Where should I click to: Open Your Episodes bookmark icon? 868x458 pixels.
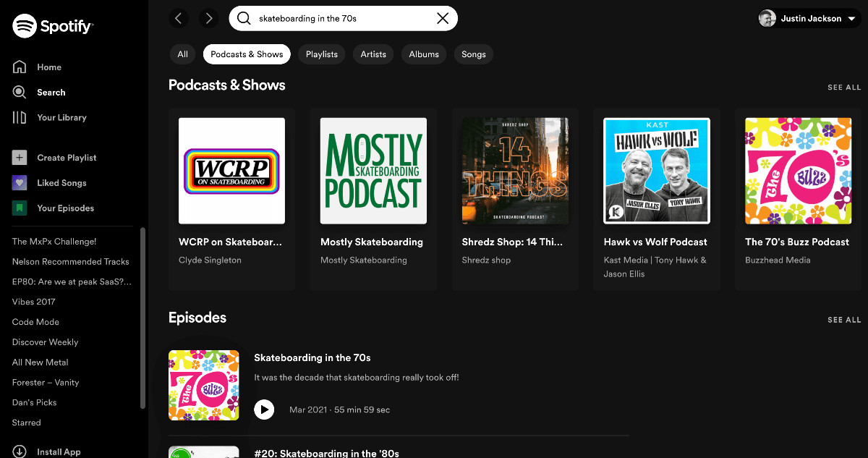click(20, 208)
